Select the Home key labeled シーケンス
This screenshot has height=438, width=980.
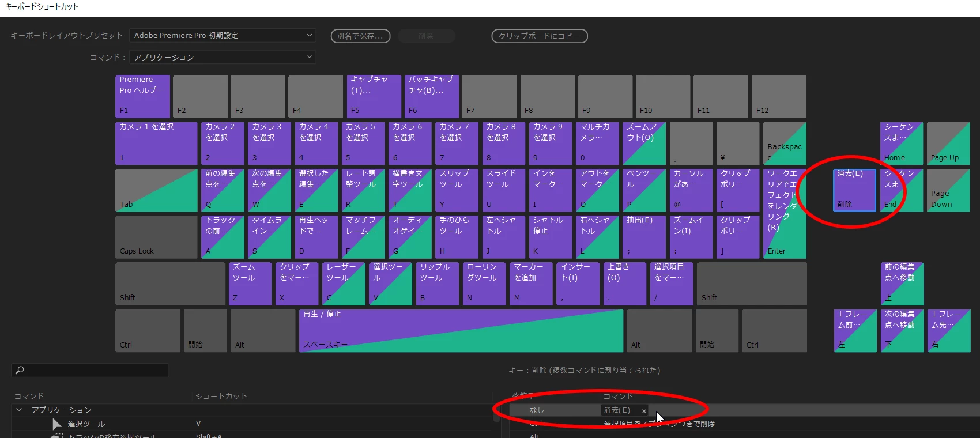pos(902,143)
